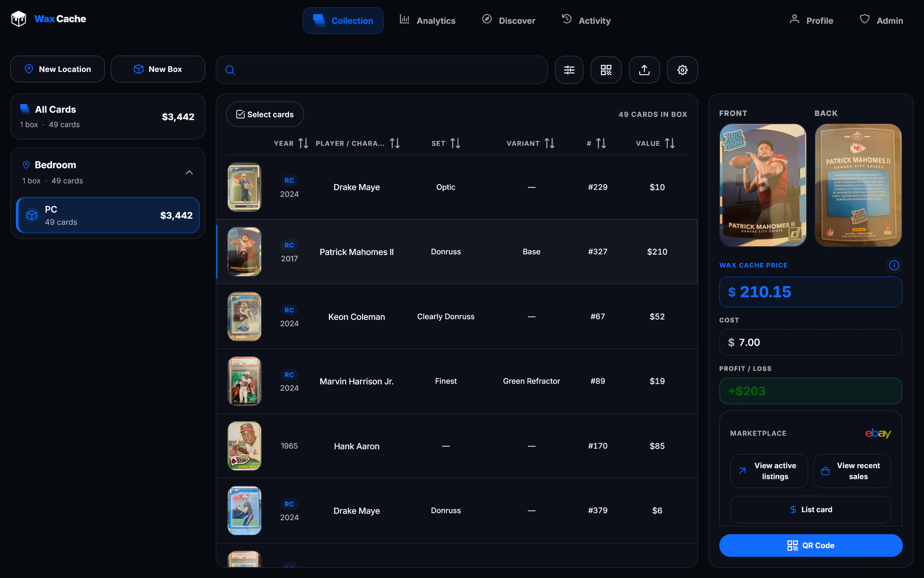Image resolution: width=924 pixels, height=578 pixels.
Task: Click the List card button
Action: pos(811,510)
